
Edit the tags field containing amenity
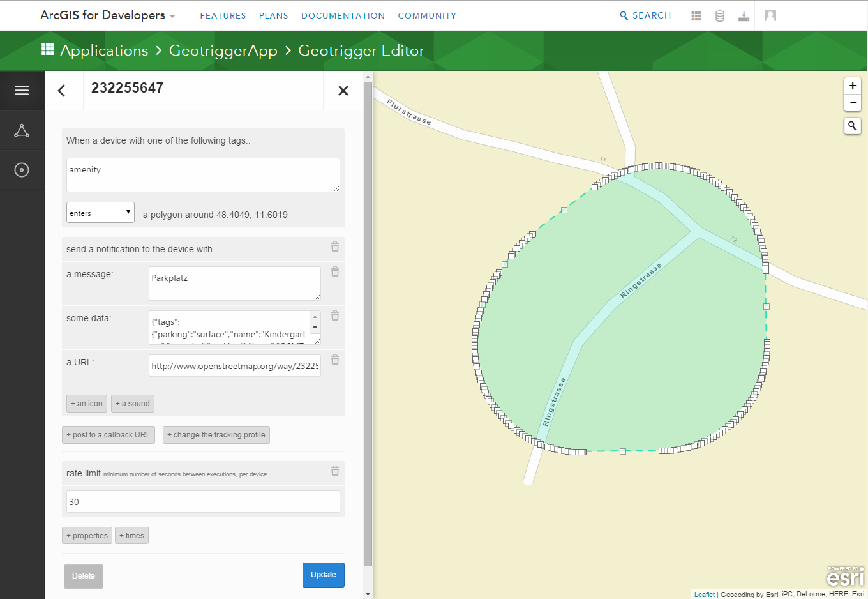tap(203, 175)
